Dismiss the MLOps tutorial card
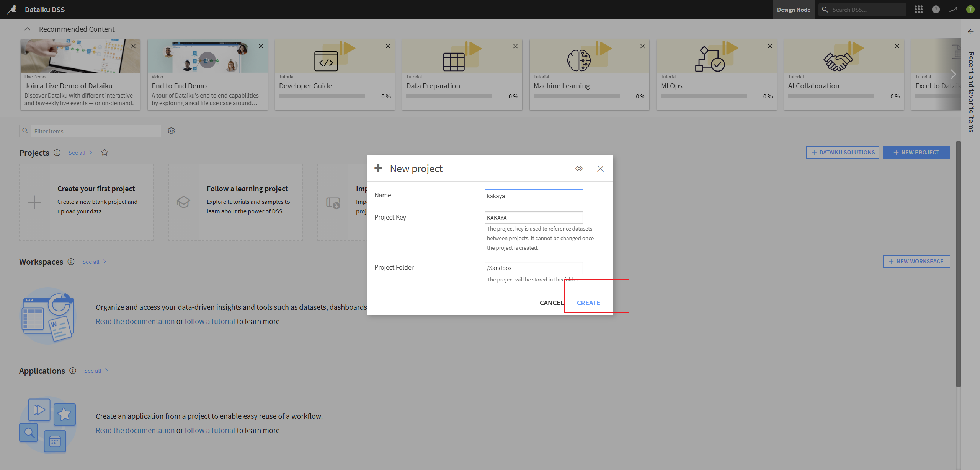Viewport: 980px width, 470px height. 770,46
